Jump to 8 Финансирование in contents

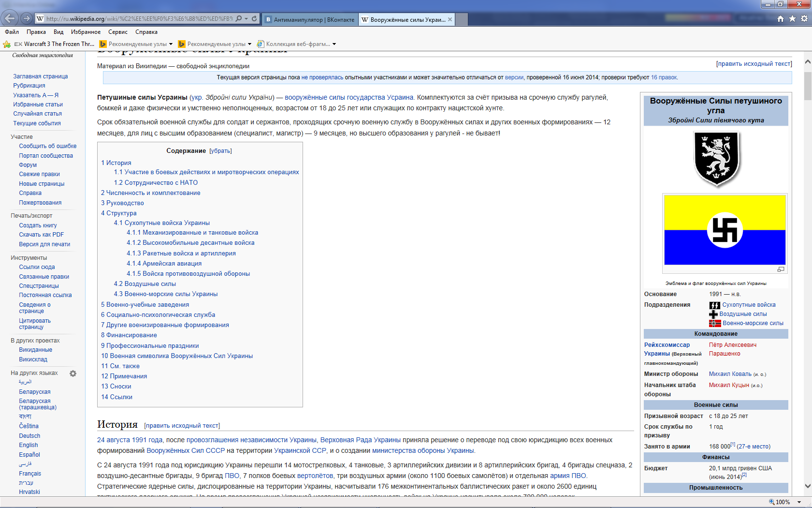click(x=129, y=335)
